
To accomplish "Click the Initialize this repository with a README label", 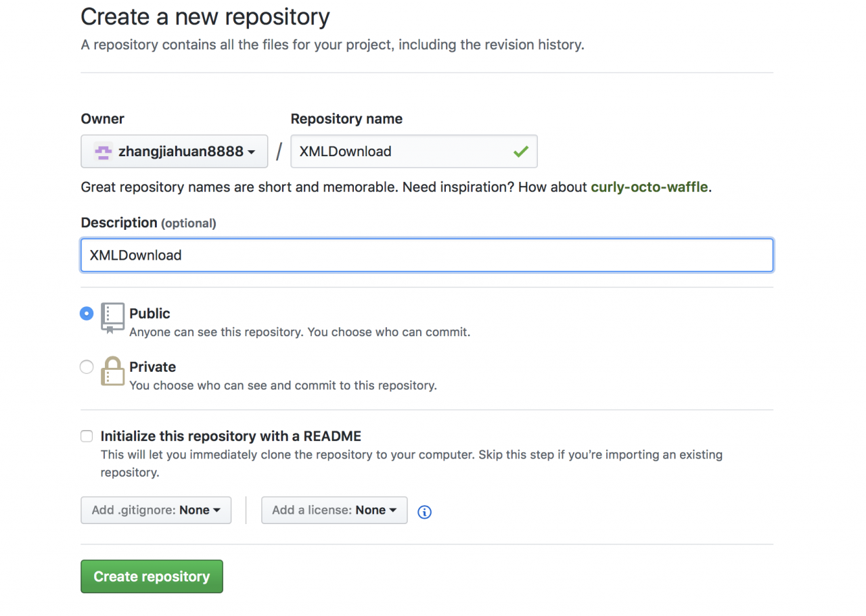I will pos(231,436).
